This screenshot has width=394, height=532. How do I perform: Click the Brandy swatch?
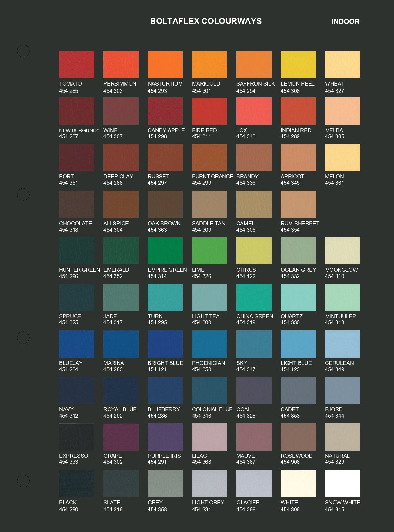pos(254,158)
